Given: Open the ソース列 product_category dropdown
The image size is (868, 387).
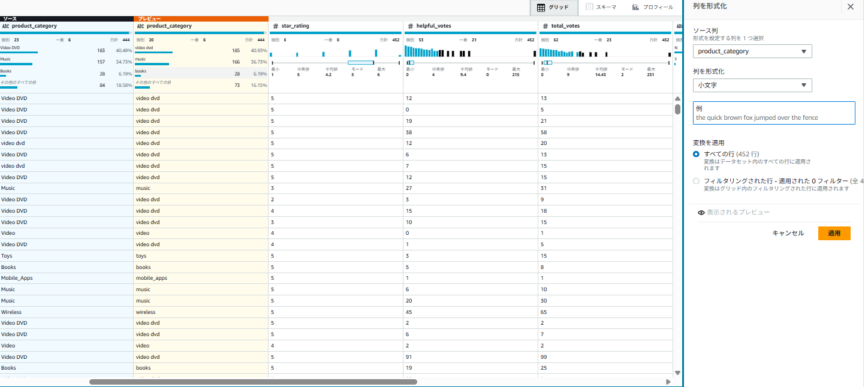Looking at the screenshot, I should pos(752,52).
